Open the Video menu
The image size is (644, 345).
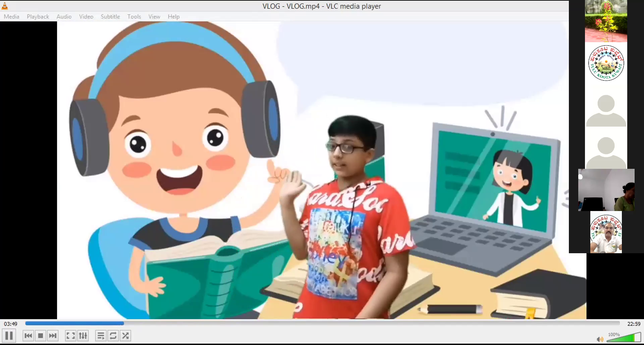tap(86, 16)
